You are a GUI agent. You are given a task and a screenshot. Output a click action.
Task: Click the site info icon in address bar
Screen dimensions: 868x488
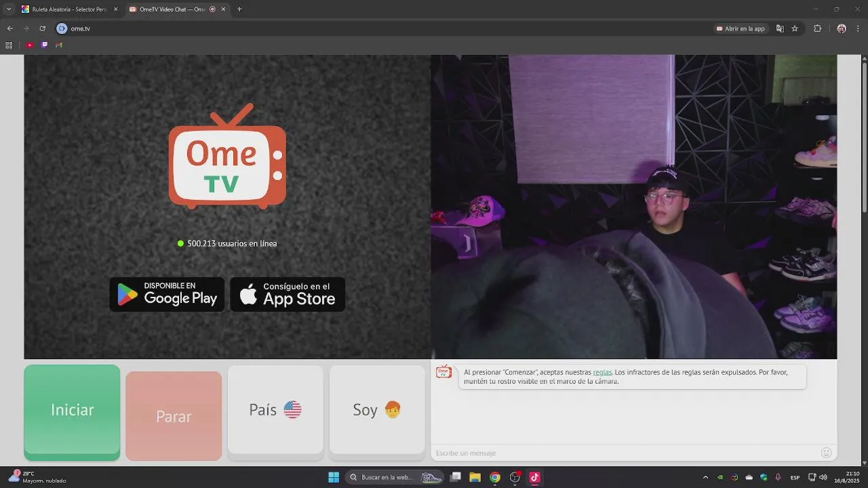(62, 28)
